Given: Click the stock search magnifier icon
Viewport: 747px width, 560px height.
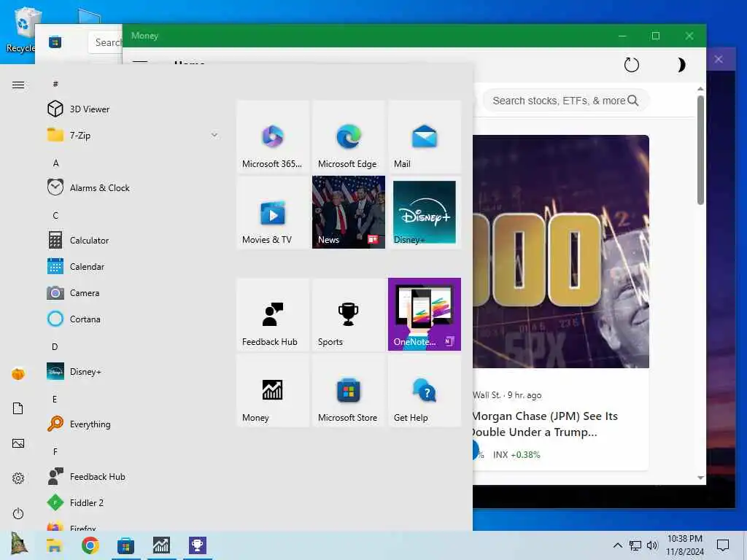Looking at the screenshot, I should [x=632, y=101].
